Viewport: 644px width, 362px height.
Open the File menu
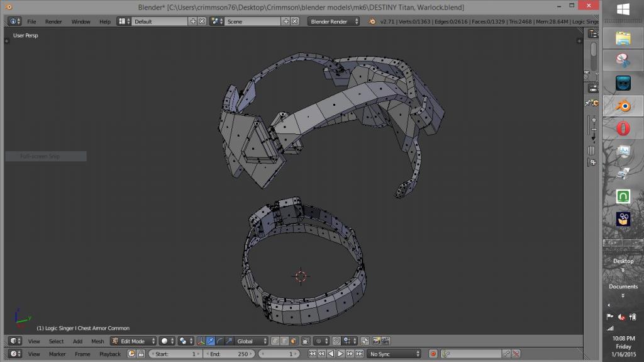[x=31, y=21]
